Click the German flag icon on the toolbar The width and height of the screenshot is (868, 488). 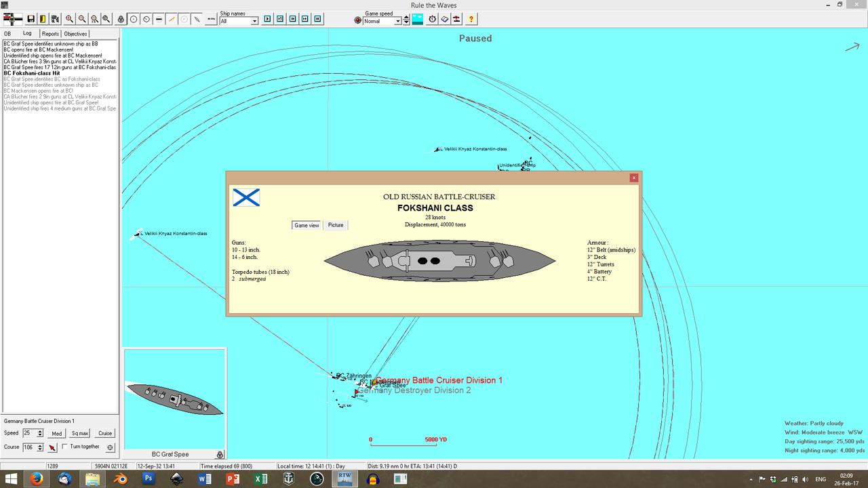[x=14, y=19]
